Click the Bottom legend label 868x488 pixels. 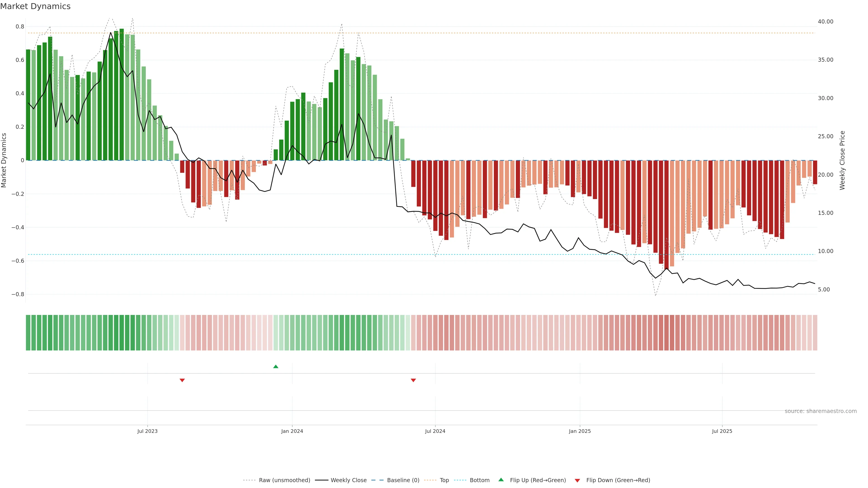click(479, 480)
